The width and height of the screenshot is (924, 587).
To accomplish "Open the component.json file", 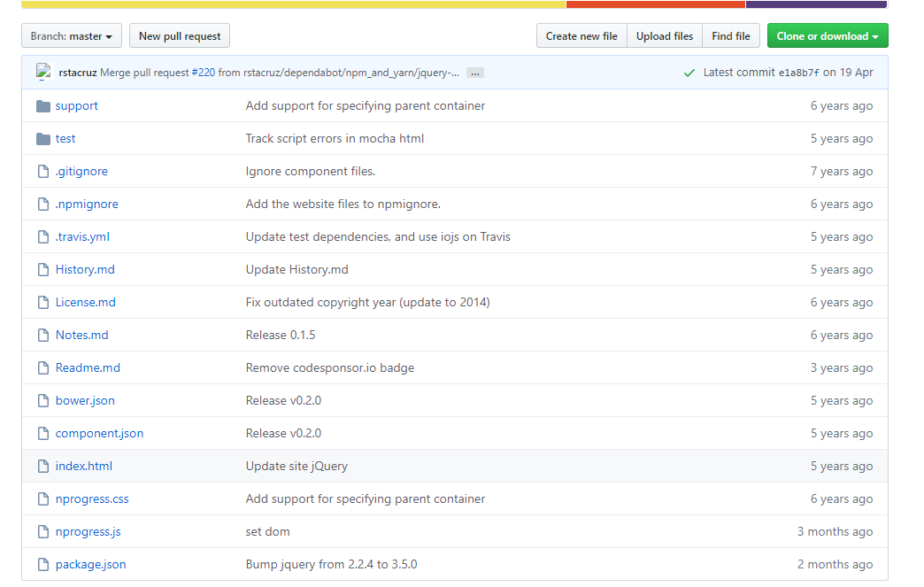I will click(100, 433).
